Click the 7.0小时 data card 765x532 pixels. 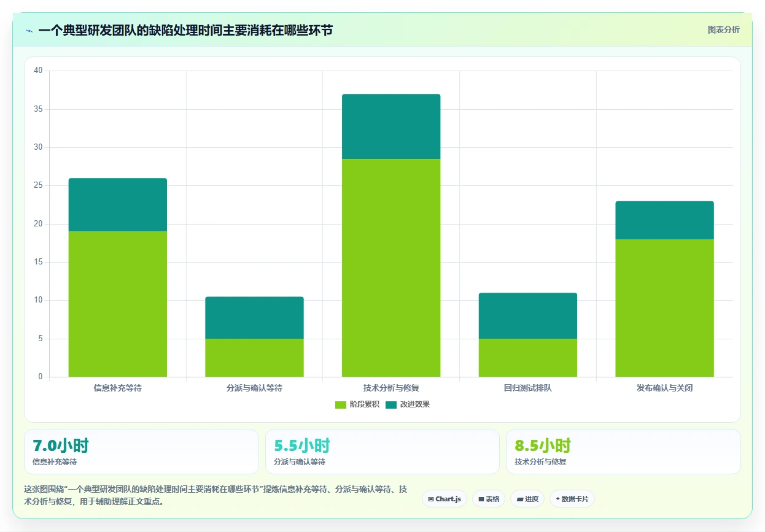[141, 452]
